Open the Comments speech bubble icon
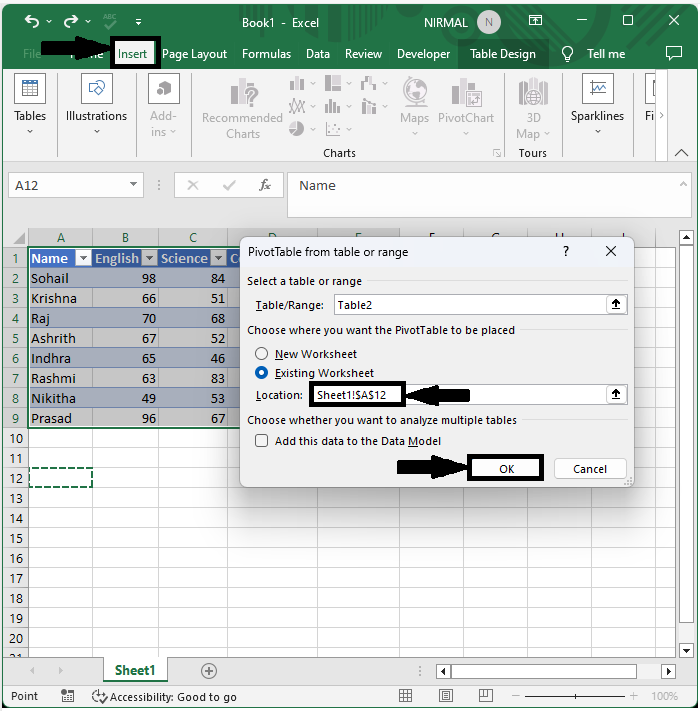700x711 pixels. [x=674, y=53]
